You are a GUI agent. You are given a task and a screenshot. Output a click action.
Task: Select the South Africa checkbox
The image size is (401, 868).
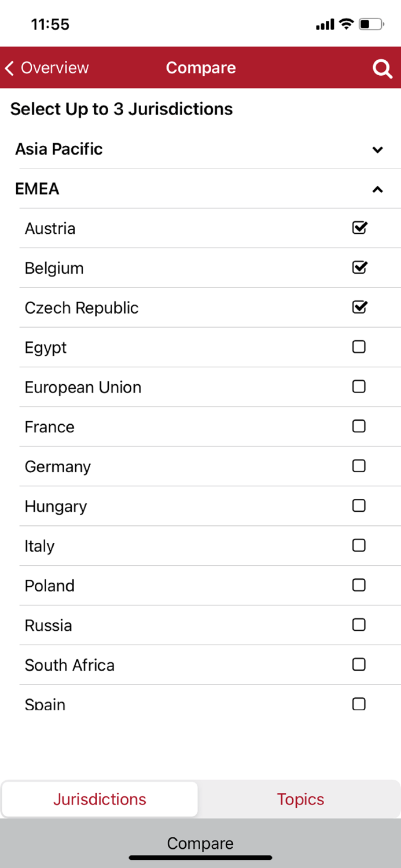[359, 664]
